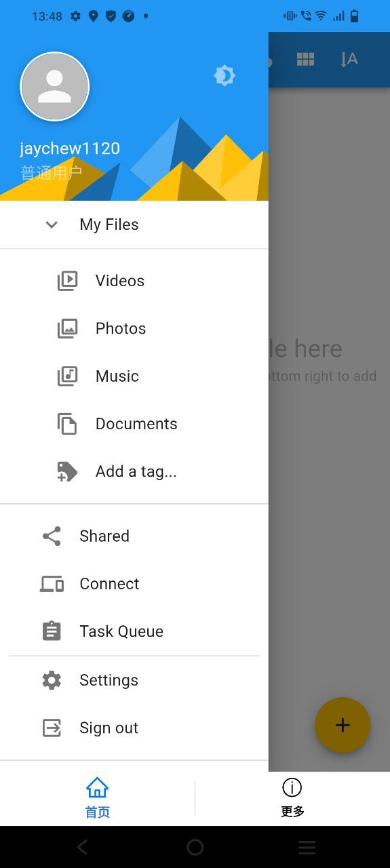Tap the yellow plus add button

click(x=343, y=725)
